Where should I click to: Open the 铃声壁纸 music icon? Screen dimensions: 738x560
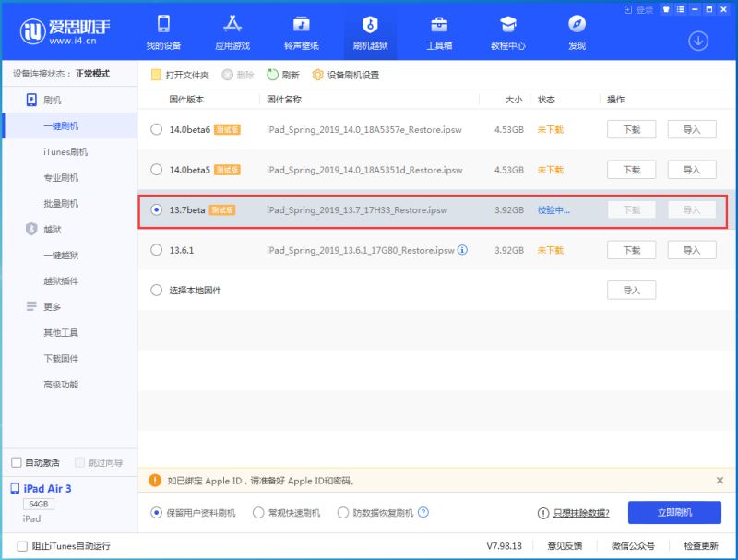pos(302,24)
